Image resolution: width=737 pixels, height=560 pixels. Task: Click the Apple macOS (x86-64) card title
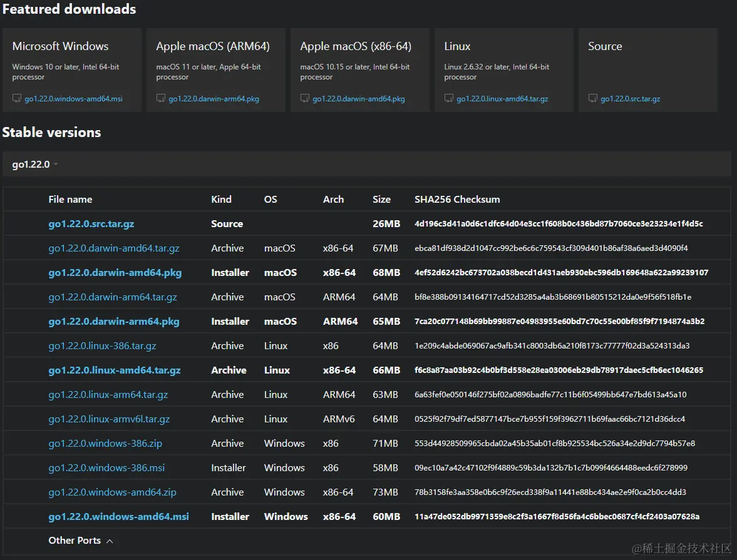tap(356, 46)
